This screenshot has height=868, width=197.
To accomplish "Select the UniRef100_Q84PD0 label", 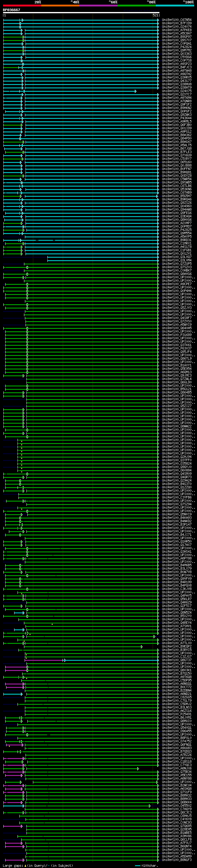I will click(x=177, y=139).
